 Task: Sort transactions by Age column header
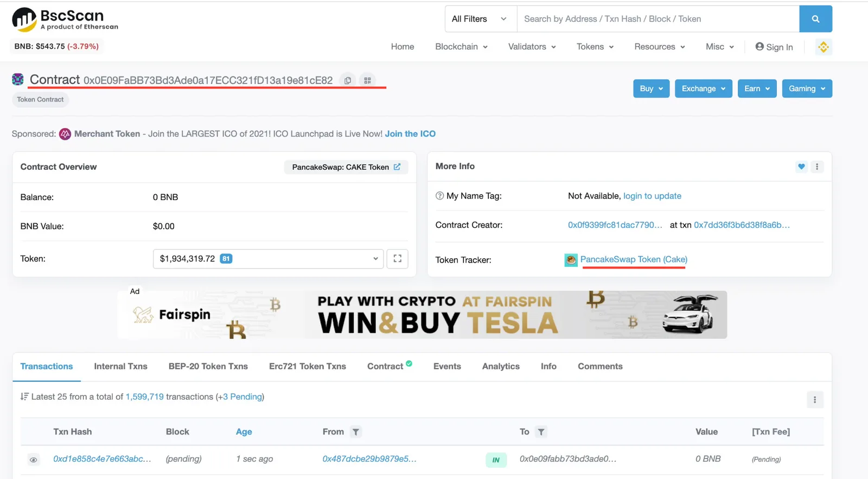click(244, 432)
